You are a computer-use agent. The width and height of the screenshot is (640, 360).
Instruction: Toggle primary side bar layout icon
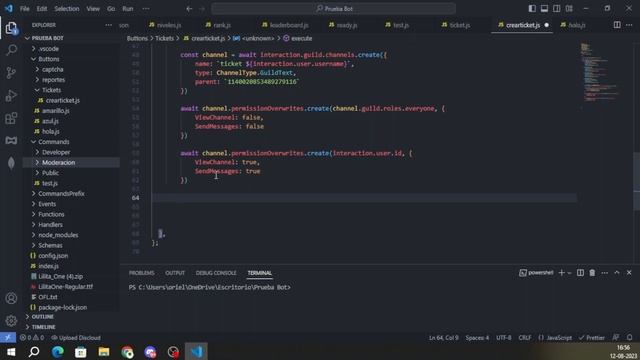click(x=532, y=9)
